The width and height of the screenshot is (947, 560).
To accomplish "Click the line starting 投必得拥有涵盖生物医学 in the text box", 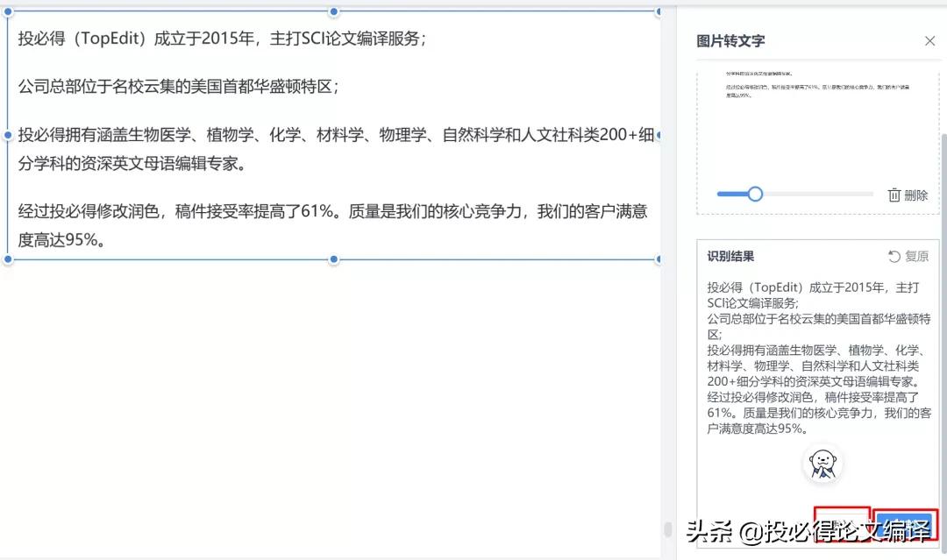I will [336, 135].
